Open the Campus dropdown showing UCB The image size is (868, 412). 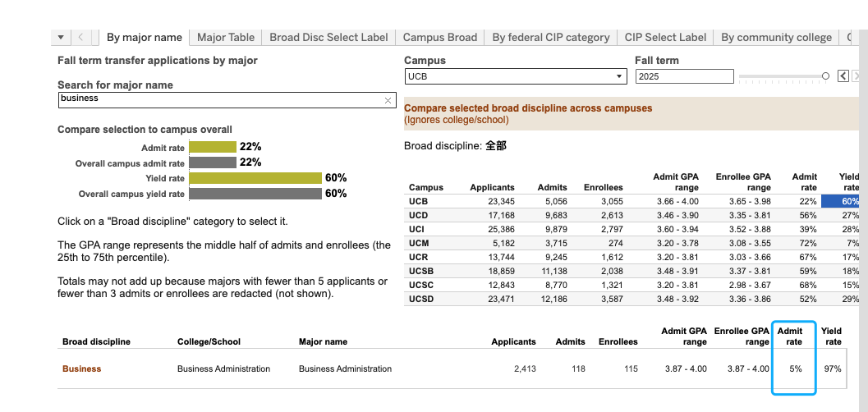(516, 76)
